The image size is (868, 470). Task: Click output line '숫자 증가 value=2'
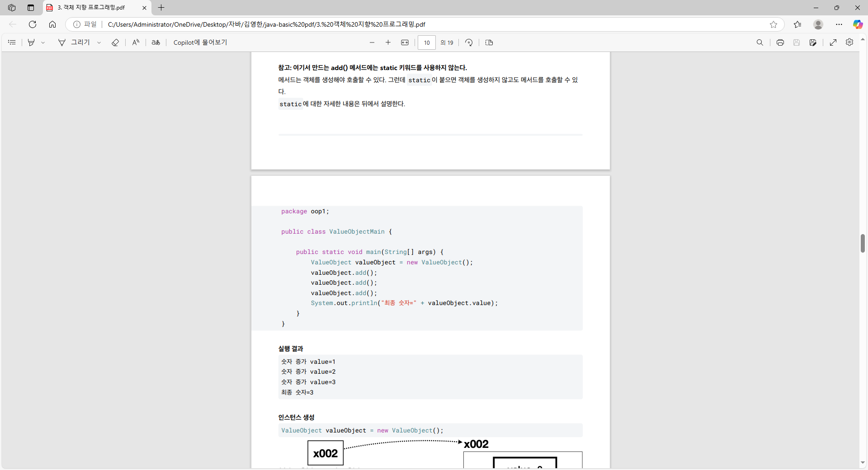point(308,372)
